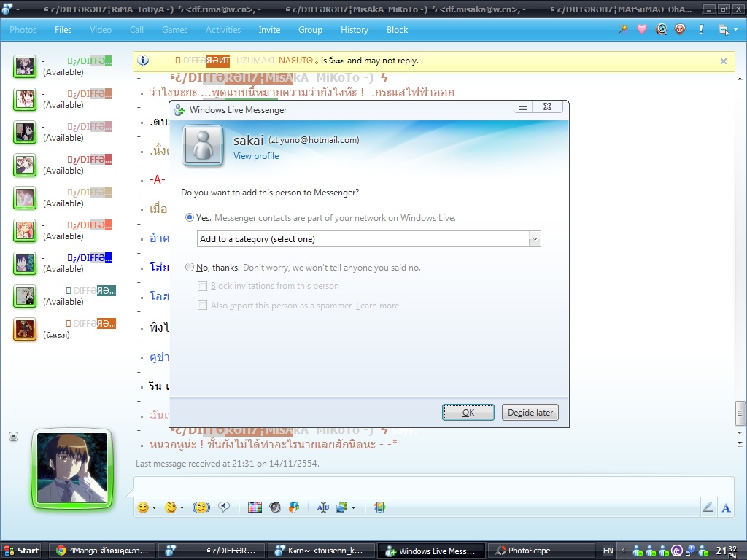The height and width of the screenshot is (560, 747).
Task: Click into the message input field
Action: (x=433, y=485)
